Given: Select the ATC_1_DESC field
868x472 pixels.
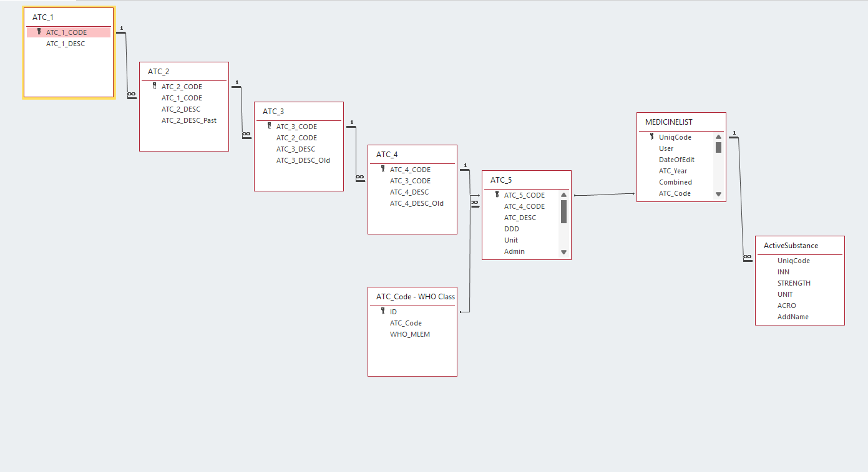Looking at the screenshot, I should pos(66,44).
